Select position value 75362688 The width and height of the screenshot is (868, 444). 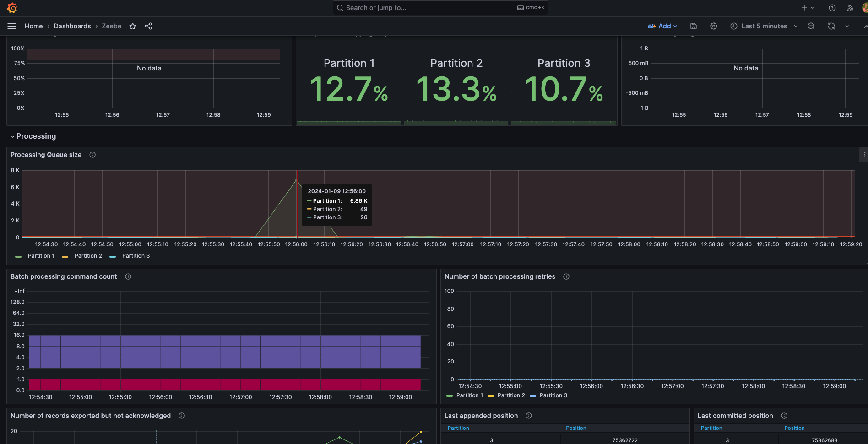pos(825,440)
